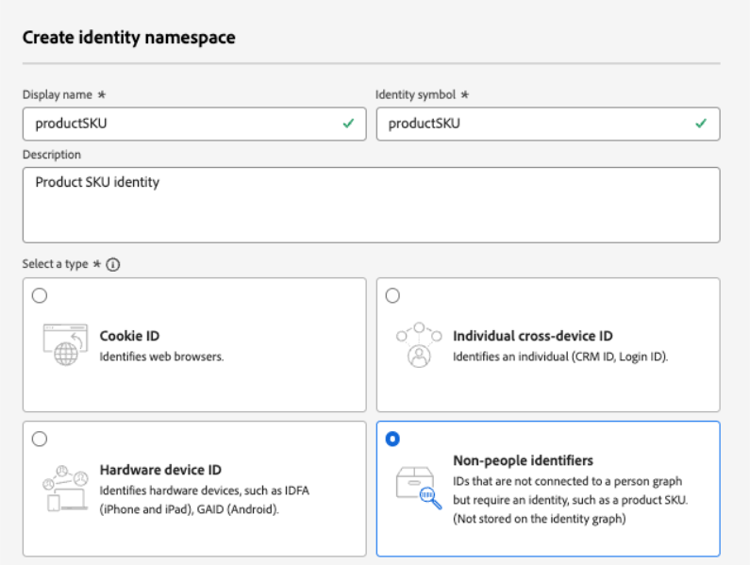The height and width of the screenshot is (565, 750).
Task: Click the 'Identifies web browsers' description text
Action: pos(161,356)
